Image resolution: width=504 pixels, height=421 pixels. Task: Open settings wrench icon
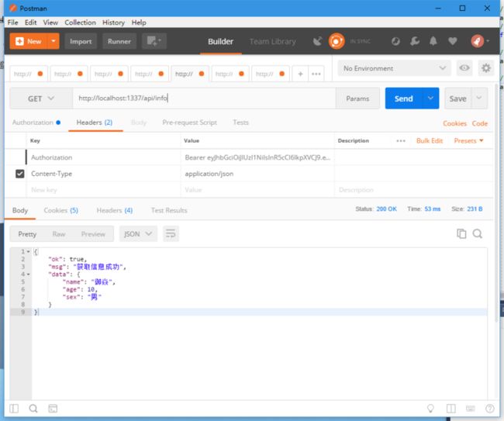pos(415,41)
